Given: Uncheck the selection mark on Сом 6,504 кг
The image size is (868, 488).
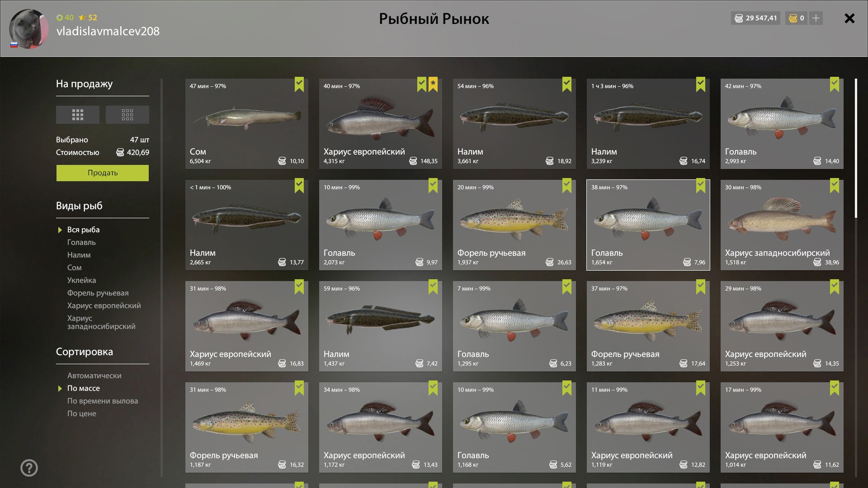Looking at the screenshot, I should click(x=299, y=84).
